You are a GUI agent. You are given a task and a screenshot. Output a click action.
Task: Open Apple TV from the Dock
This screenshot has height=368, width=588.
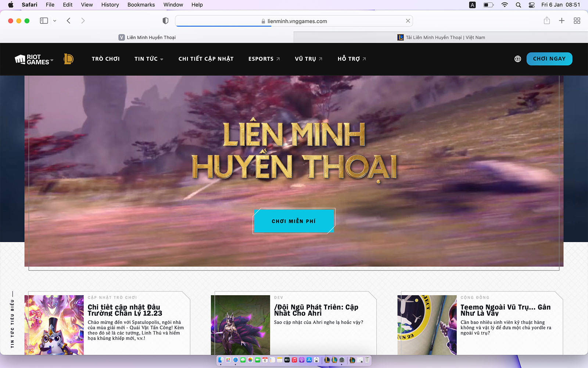pyautogui.click(x=287, y=360)
